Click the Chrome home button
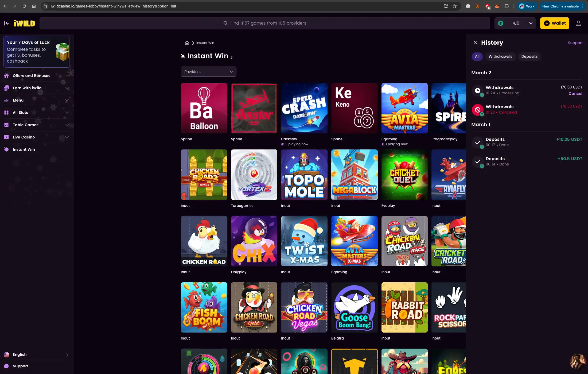The width and height of the screenshot is (588, 374). click(x=34, y=6)
